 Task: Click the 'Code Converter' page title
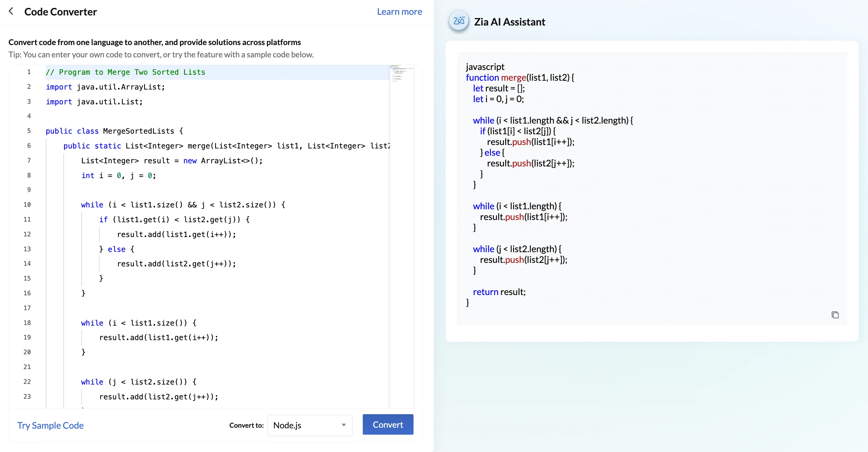pos(60,12)
